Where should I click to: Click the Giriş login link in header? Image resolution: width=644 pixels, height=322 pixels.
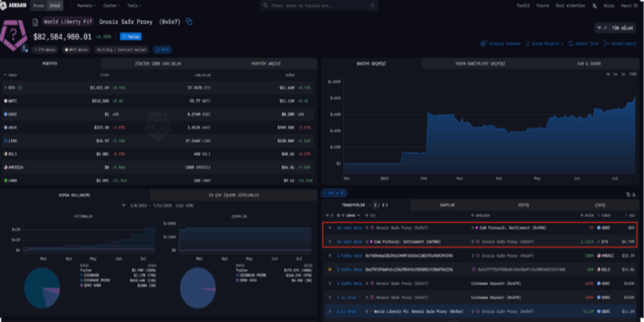(x=609, y=5)
